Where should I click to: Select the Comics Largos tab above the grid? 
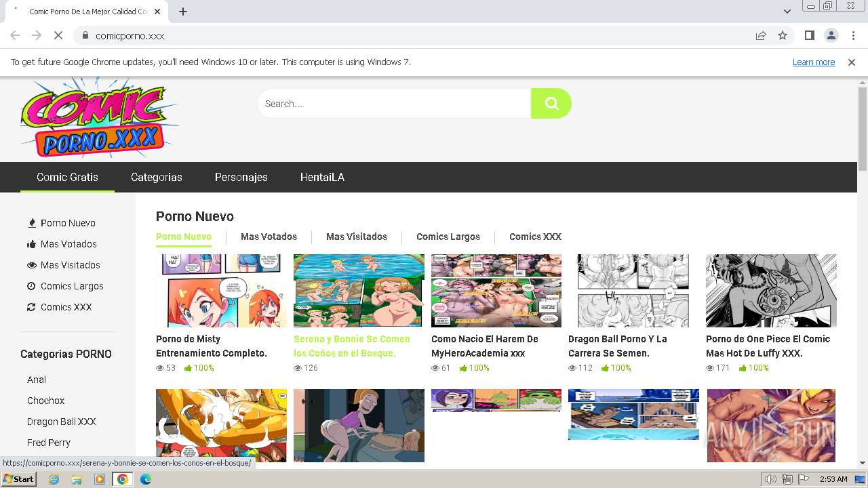click(448, 237)
